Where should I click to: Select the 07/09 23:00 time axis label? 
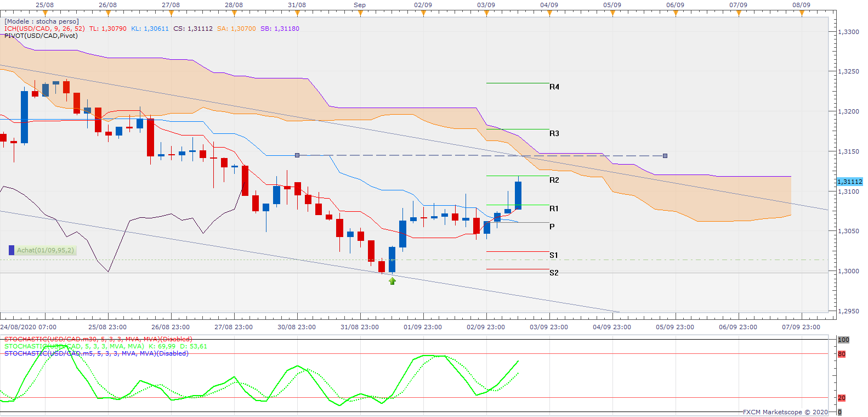tap(801, 327)
